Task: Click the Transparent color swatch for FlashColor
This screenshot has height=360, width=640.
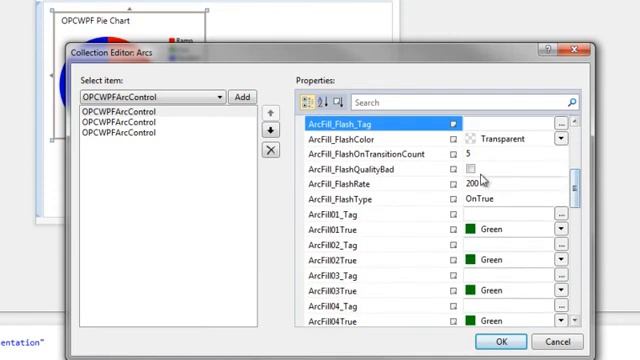Action: [471, 138]
